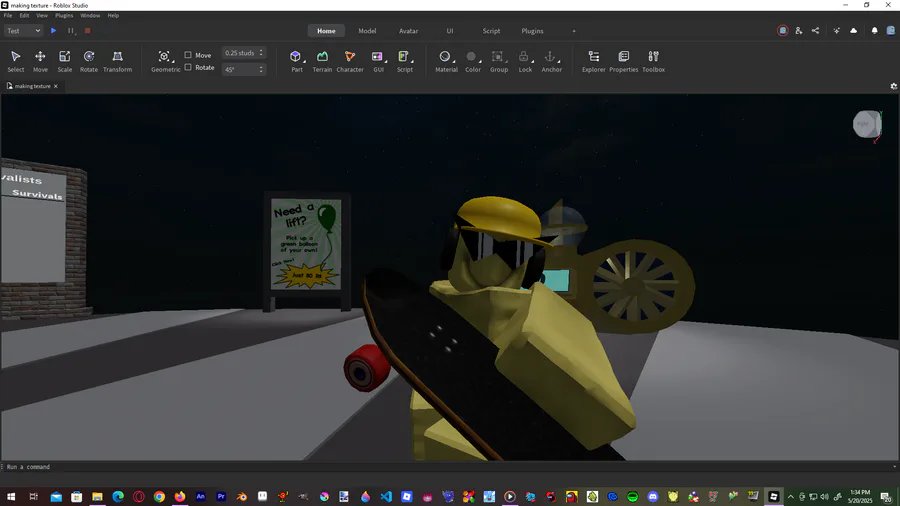Image resolution: width=900 pixels, height=506 pixels.
Task: Activate the Move tool
Action: [x=40, y=61]
